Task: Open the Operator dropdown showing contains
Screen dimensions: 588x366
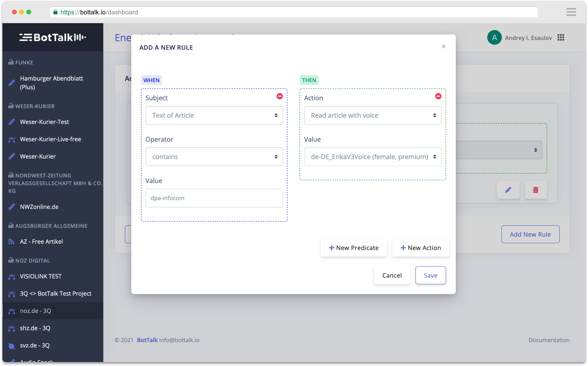Action: (214, 157)
